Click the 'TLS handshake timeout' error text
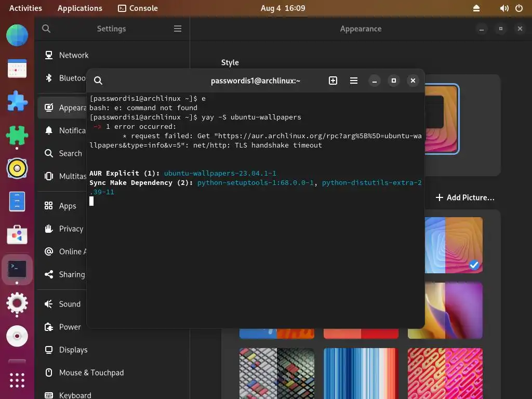The width and height of the screenshot is (532, 399). tap(278, 145)
